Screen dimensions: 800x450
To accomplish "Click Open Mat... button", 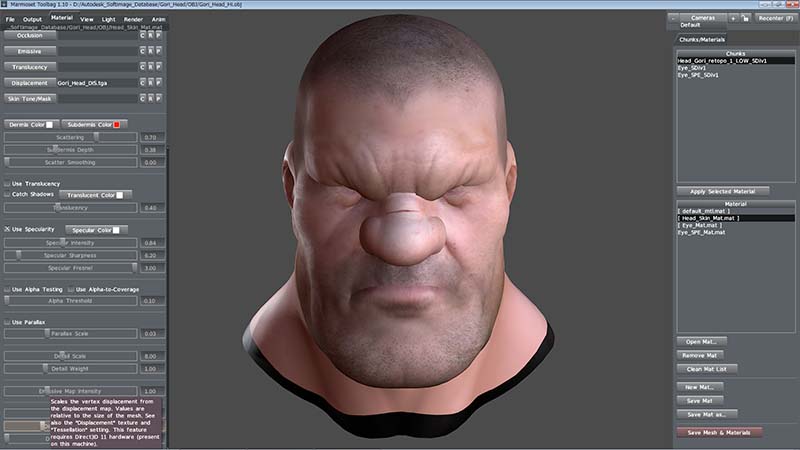I will point(701,341).
